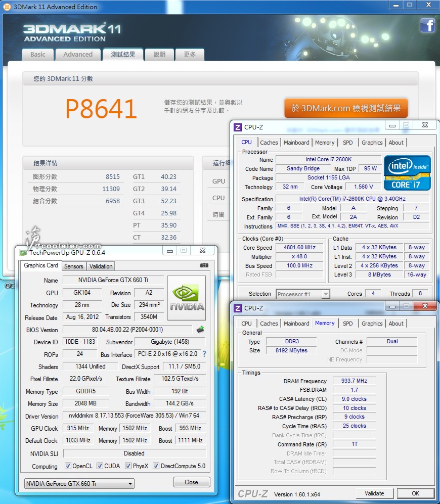This screenshot has width=440, height=504.
Task: Click the CAS# Latency value 9.0 clocks
Action: coord(354,399)
